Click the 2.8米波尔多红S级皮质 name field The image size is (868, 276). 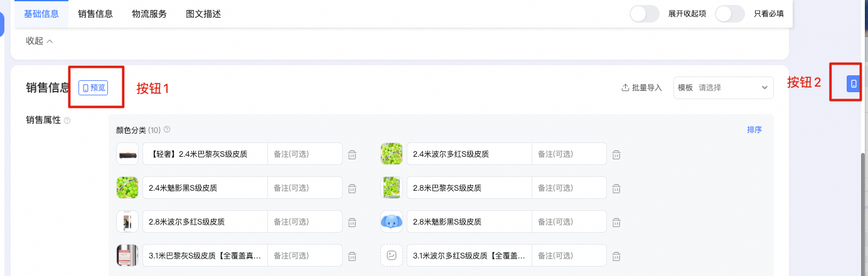[x=205, y=221]
